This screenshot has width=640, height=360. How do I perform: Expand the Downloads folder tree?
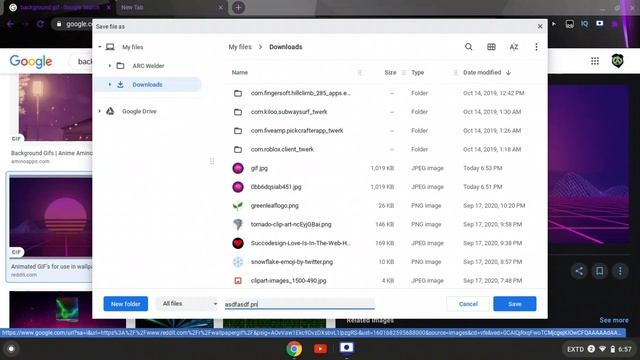109,84
